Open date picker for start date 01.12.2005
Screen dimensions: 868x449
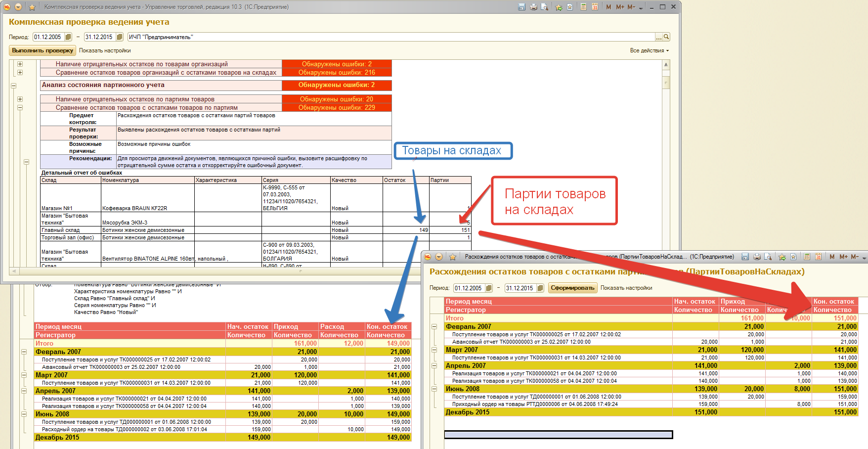[x=68, y=37]
